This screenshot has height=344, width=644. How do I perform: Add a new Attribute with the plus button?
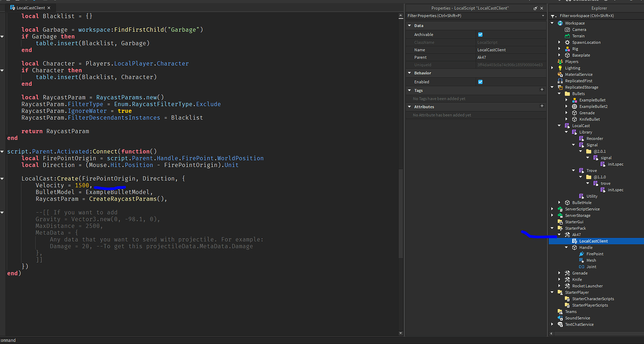point(542,106)
